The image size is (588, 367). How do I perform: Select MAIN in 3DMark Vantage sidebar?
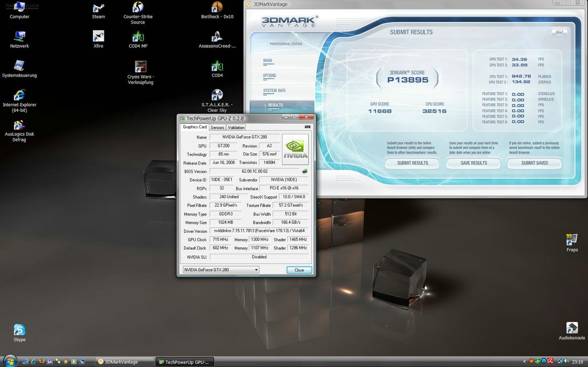pos(267,61)
